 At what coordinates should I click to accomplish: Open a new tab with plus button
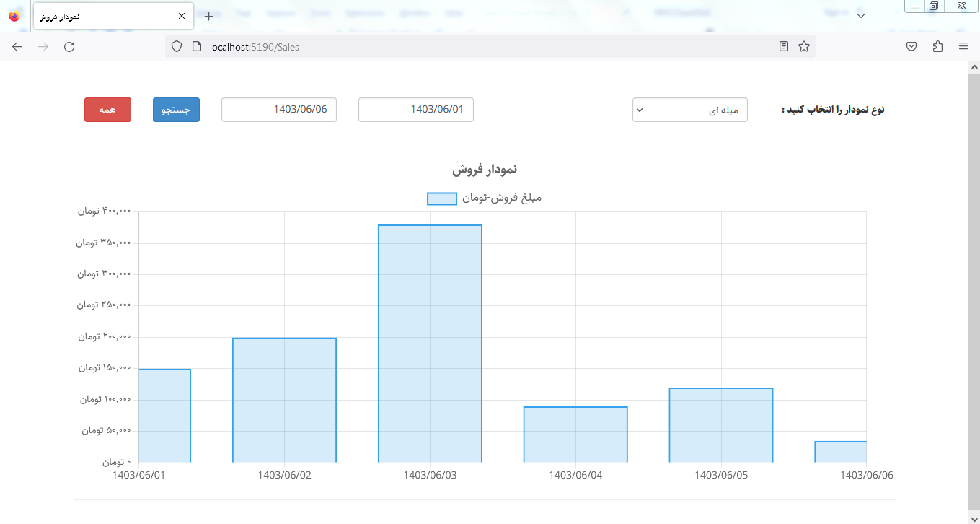pos(208,16)
